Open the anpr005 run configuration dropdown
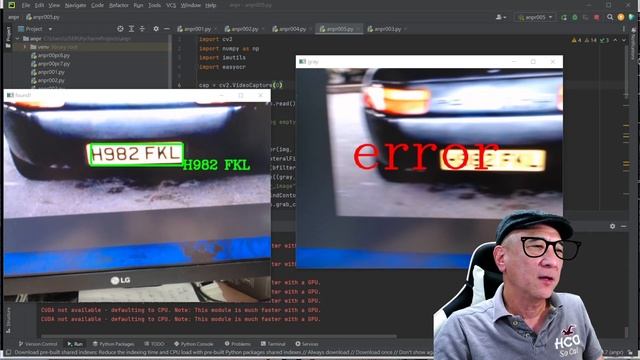 click(535, 17)
